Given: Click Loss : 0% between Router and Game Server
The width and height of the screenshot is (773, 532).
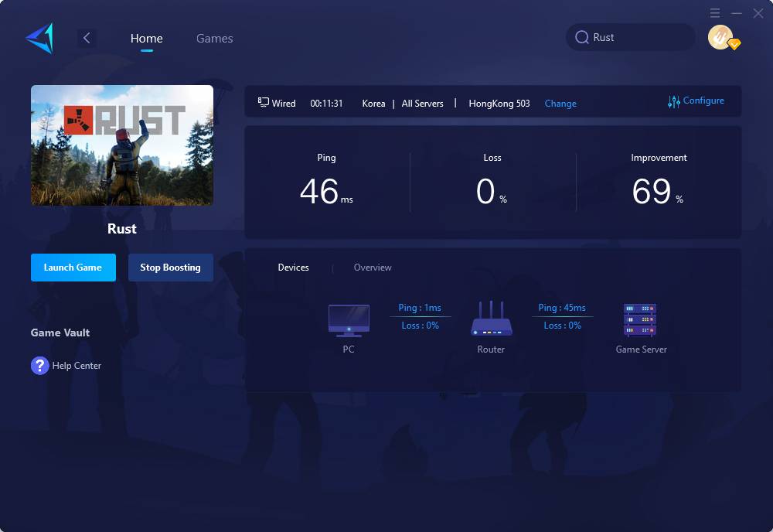Looking at the screenshot, I should [563, 326].
